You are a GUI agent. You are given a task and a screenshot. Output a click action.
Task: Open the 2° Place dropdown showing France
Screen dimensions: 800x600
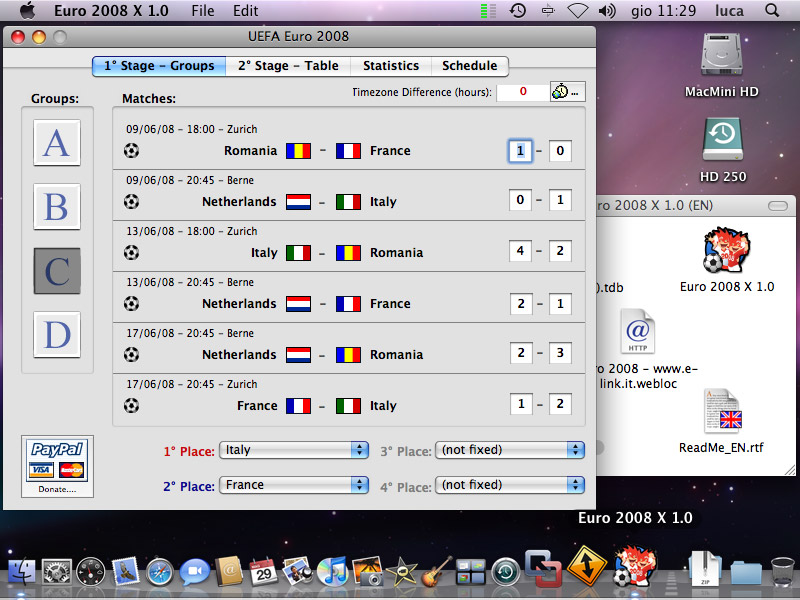(294, 485)
